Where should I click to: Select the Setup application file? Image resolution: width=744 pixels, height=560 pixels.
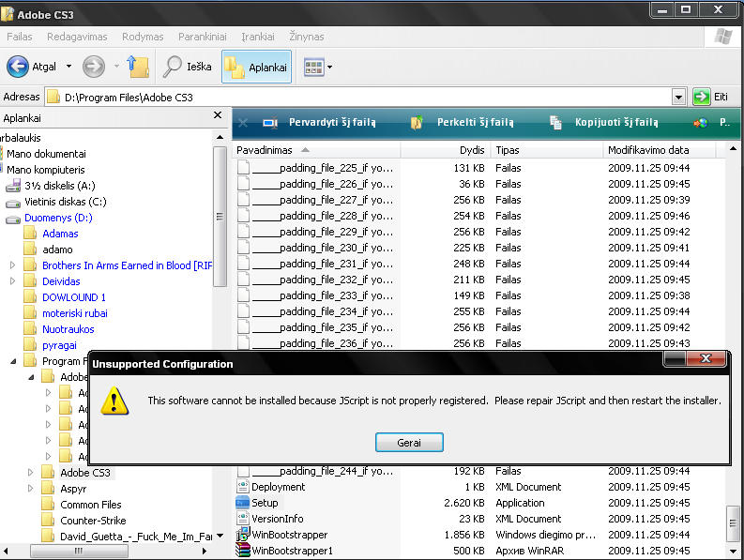[x=265, y=503]
